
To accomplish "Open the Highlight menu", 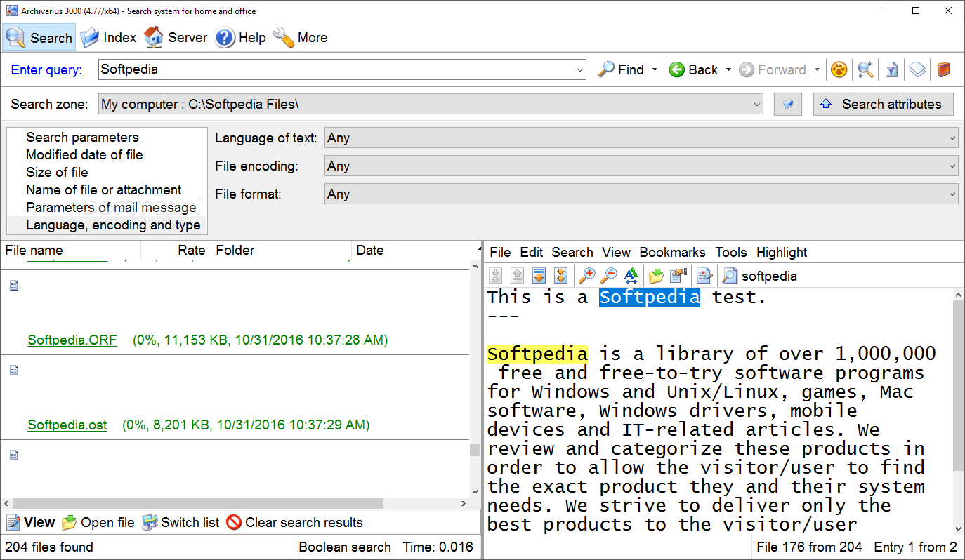I will point(782,253).
